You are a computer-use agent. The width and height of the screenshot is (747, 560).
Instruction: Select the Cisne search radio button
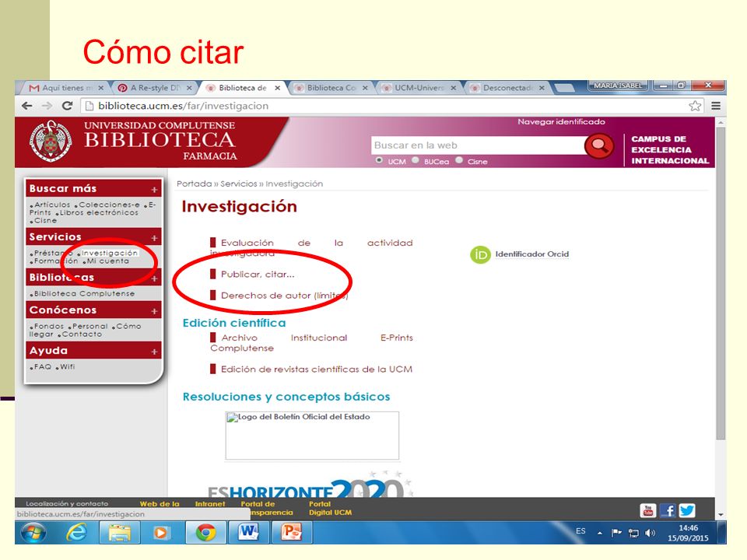(459, 160)
